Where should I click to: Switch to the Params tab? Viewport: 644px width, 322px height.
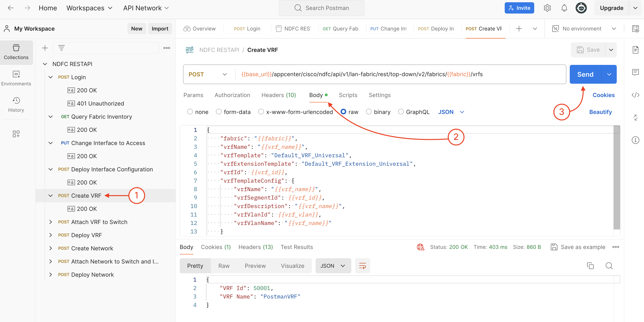(193, 95)
